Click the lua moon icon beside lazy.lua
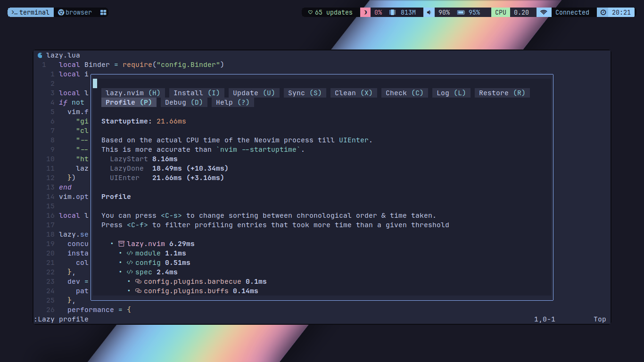This screenshot has height=362, width=644. pyautogui.click(x=40, y=55)
